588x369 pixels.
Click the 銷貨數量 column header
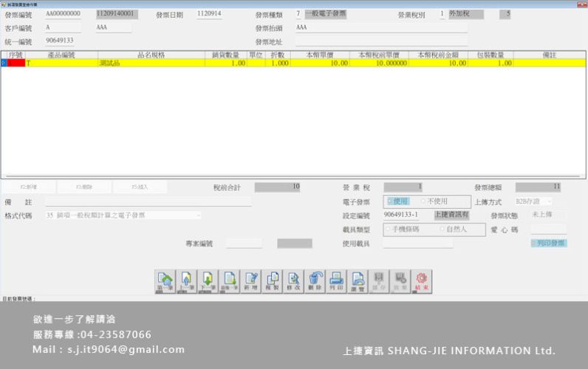tap(225, 55)
